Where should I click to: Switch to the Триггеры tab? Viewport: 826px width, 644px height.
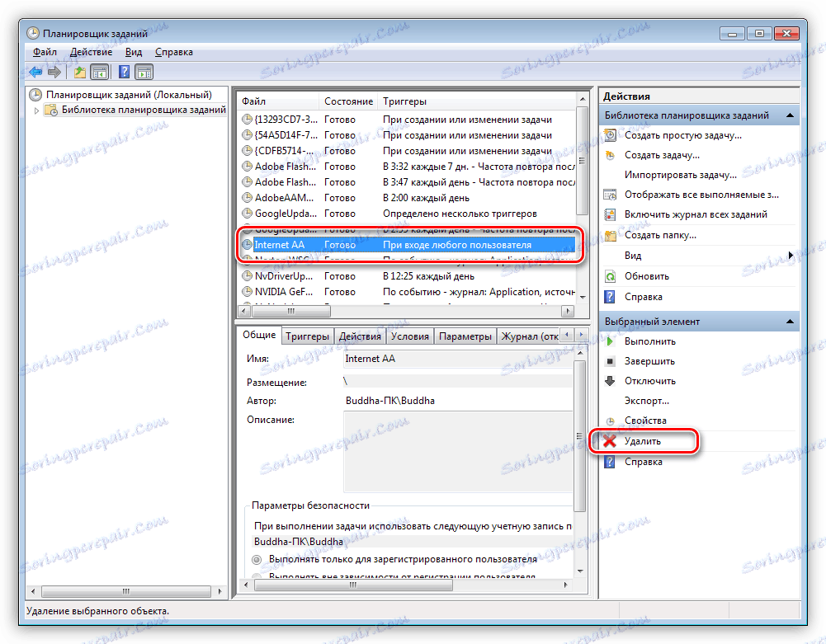307,336
